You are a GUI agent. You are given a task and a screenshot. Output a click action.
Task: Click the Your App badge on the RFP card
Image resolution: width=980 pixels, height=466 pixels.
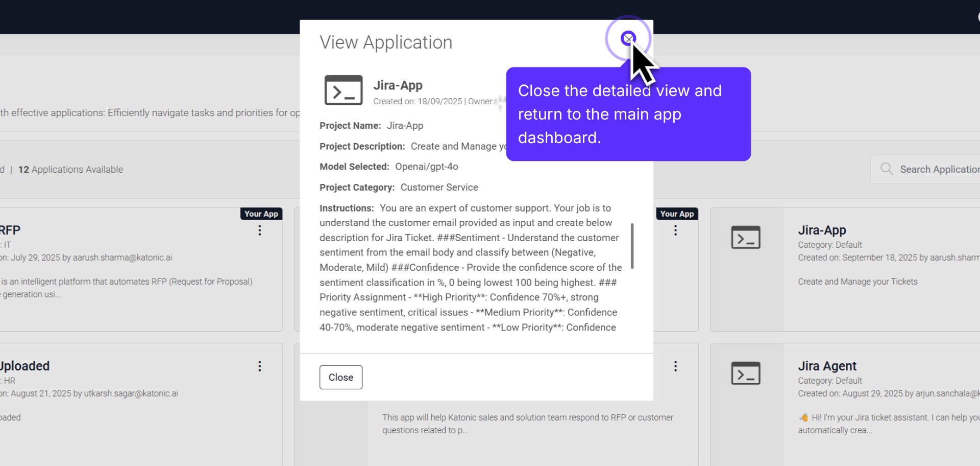261,214
